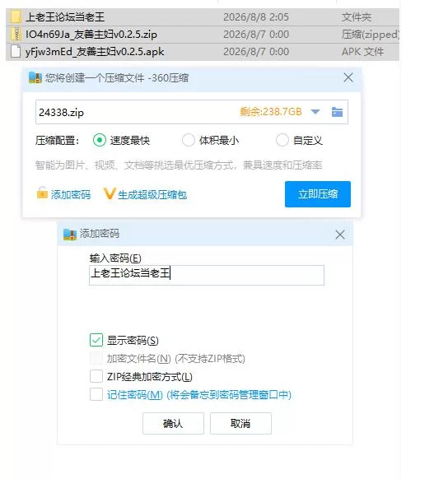Click 立即压缩 to start compressing
This screenshot has width=448, height=479.
318,194
